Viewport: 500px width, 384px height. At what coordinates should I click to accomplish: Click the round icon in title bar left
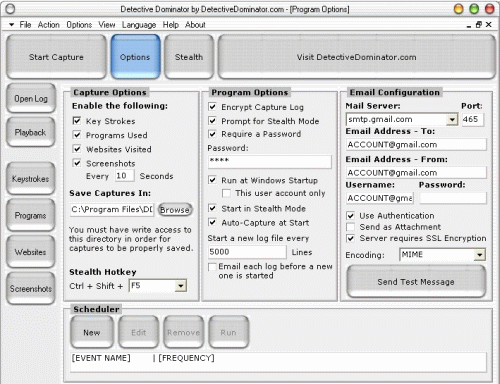(x=10, y=9)
